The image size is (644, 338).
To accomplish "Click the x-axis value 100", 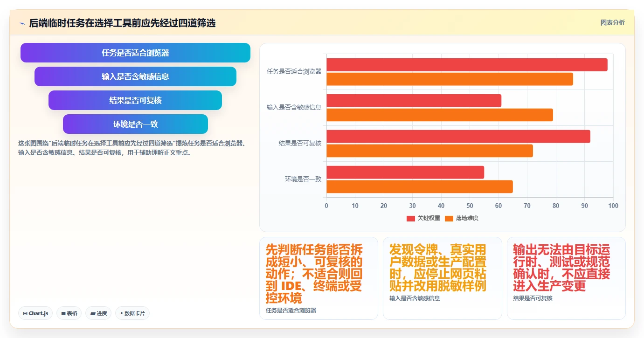I will [x=613, y=206].
